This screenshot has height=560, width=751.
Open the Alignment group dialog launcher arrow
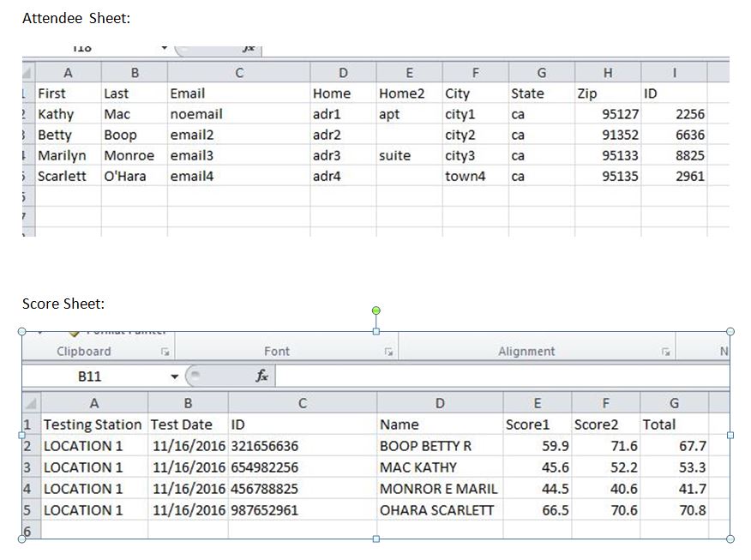(x=666, y=351)
